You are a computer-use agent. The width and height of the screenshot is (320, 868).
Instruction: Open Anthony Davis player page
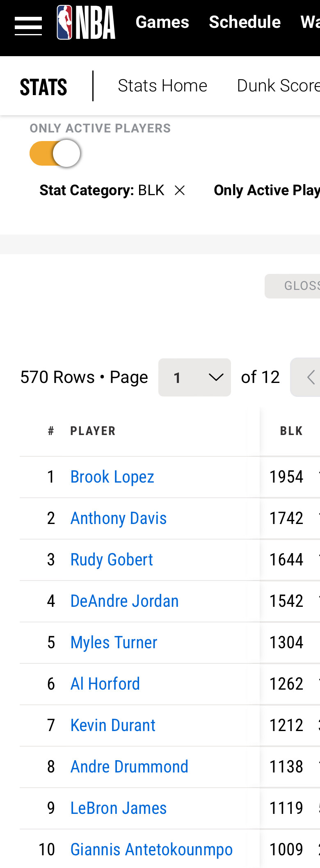(119, 518)
